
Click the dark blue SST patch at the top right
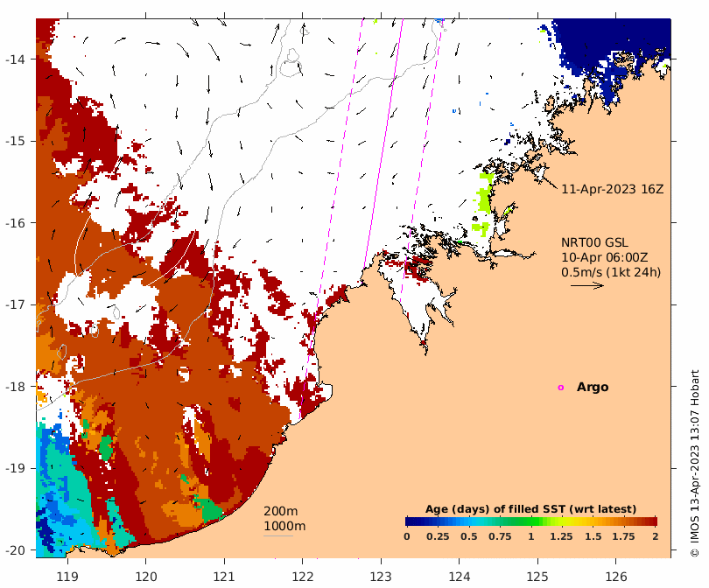pyautogui.click(x=610, y=43)
